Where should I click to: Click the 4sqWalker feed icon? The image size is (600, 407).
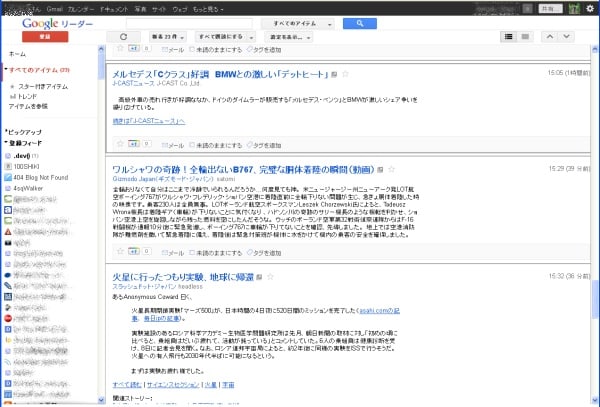tap(8, 188)
